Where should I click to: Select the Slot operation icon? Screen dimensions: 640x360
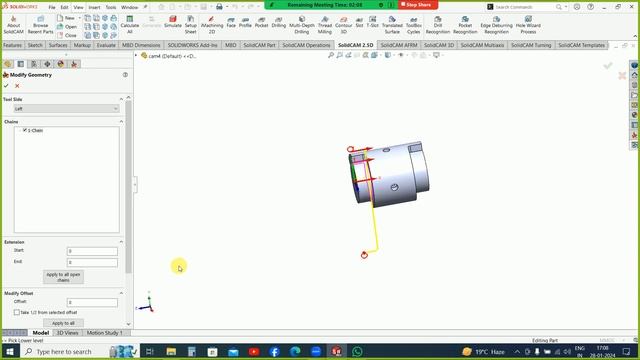click(x=359, y=22)
